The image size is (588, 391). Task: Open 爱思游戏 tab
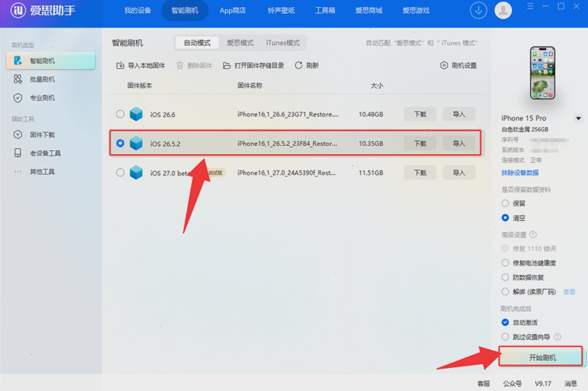coord(416,10)
